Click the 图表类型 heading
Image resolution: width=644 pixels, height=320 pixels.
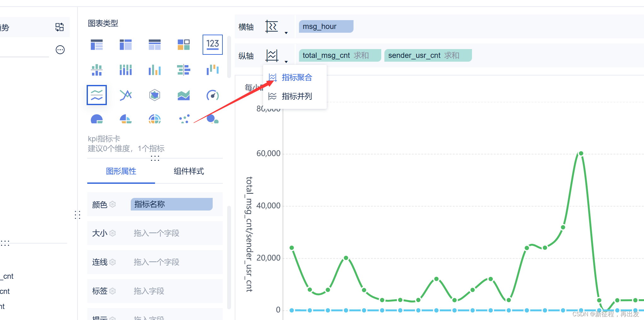point(103,23)
